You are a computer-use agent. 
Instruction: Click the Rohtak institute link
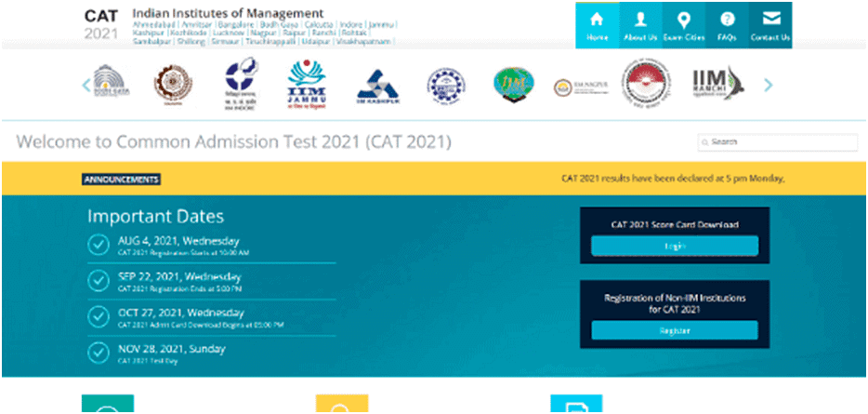[355, 33]
